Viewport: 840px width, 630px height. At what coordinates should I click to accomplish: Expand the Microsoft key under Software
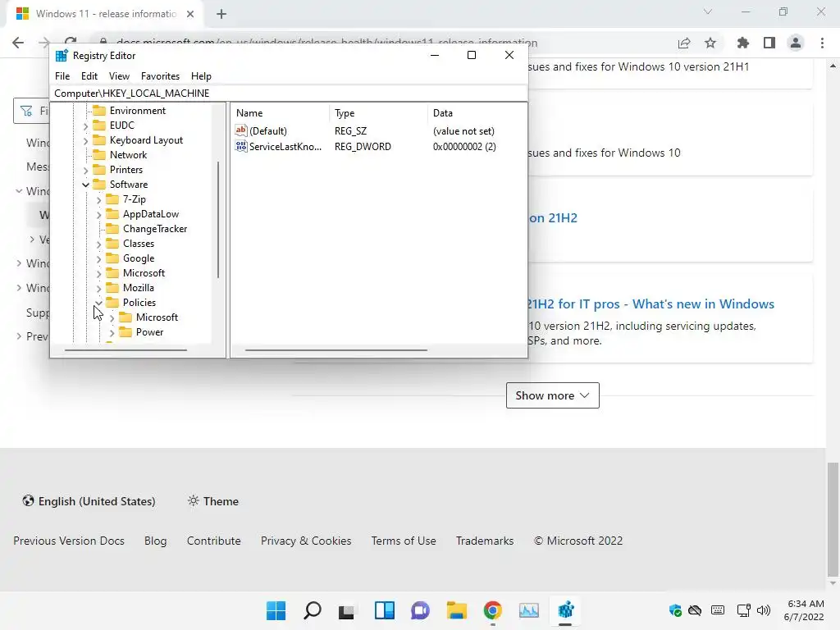[x=99, y=274]
